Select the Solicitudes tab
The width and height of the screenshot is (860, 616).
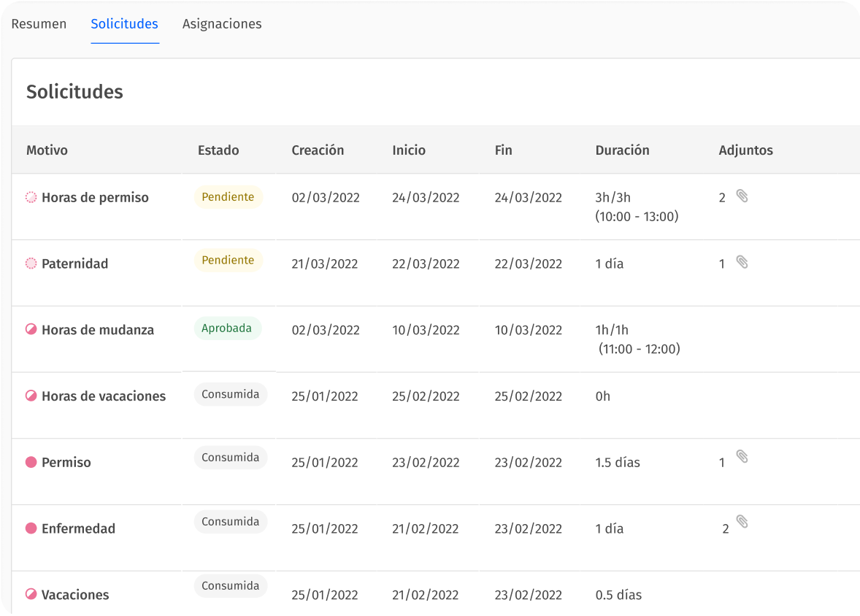tap(124, 24)
